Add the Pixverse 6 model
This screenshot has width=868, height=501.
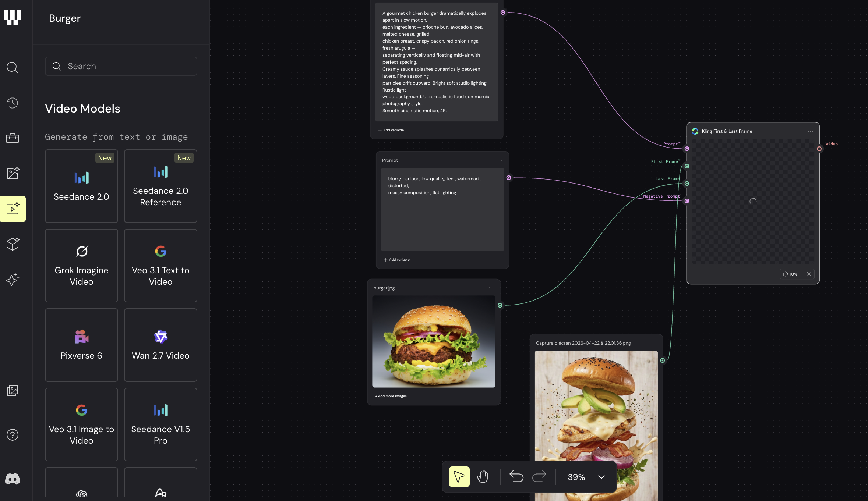pos(81,345)
